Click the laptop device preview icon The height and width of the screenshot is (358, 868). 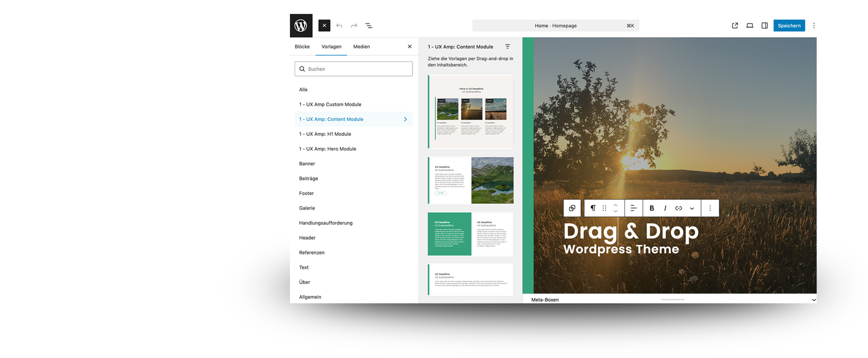coord(750,26)
